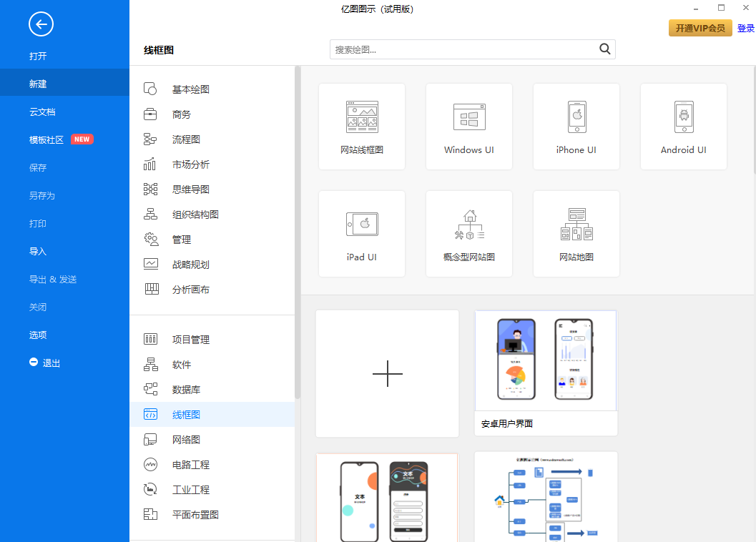Select the 组织结构图 org chart icon
The image size is (756, 542).
[150, 214]
